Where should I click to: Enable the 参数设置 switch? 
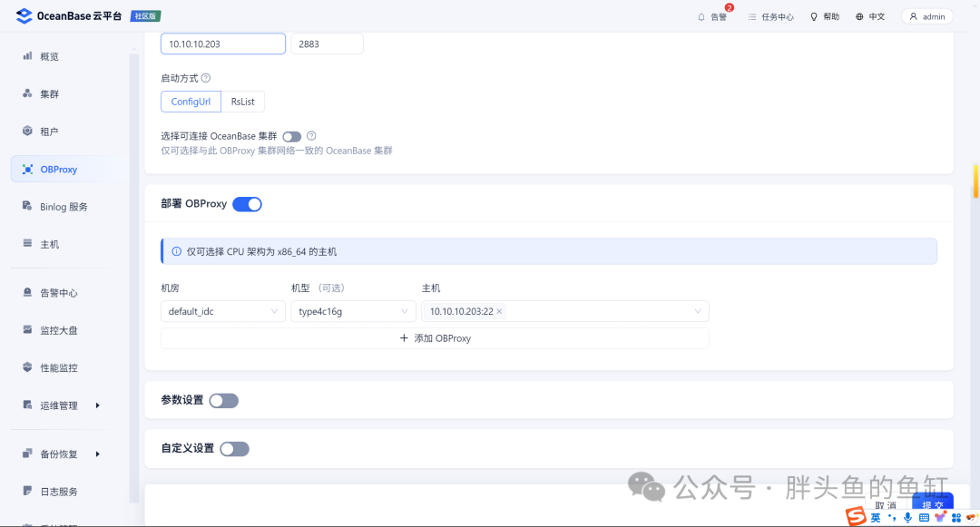tap(224, 401)
